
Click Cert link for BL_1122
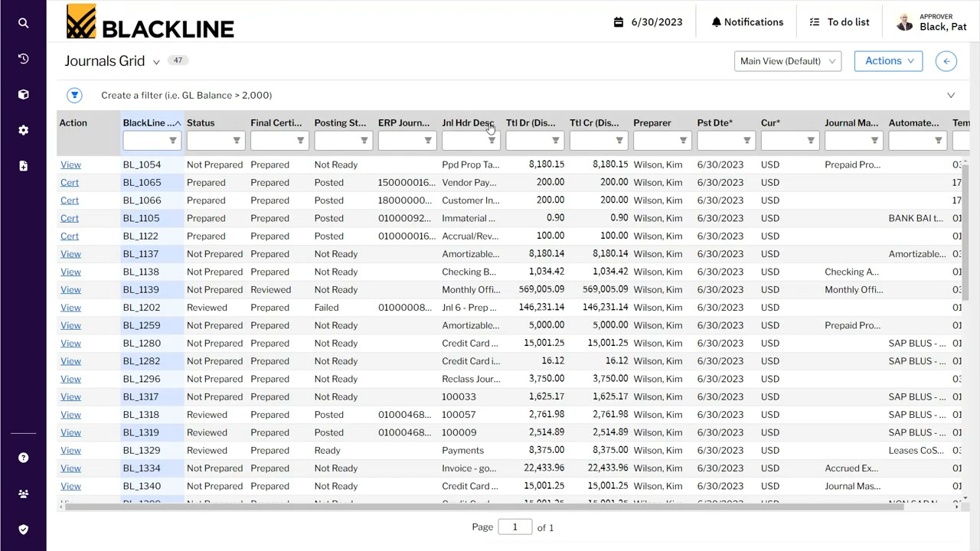(x=70, y=236)
